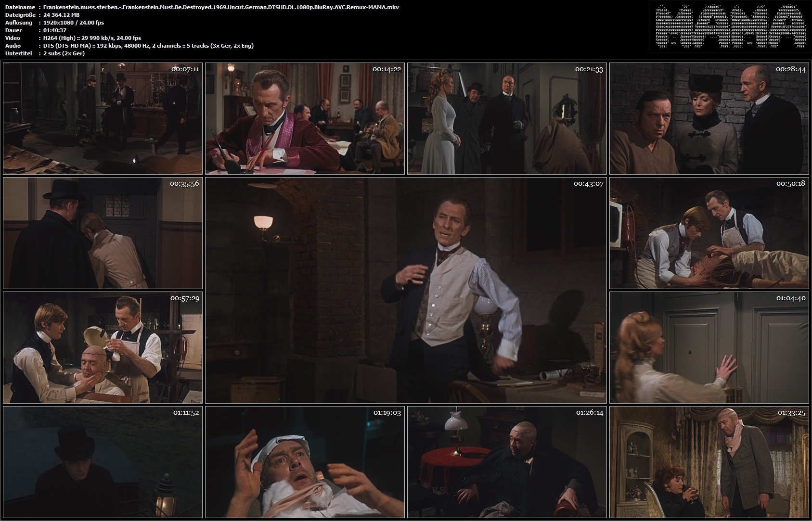Open the thumbnail at 00:35:56

(103, 233)
